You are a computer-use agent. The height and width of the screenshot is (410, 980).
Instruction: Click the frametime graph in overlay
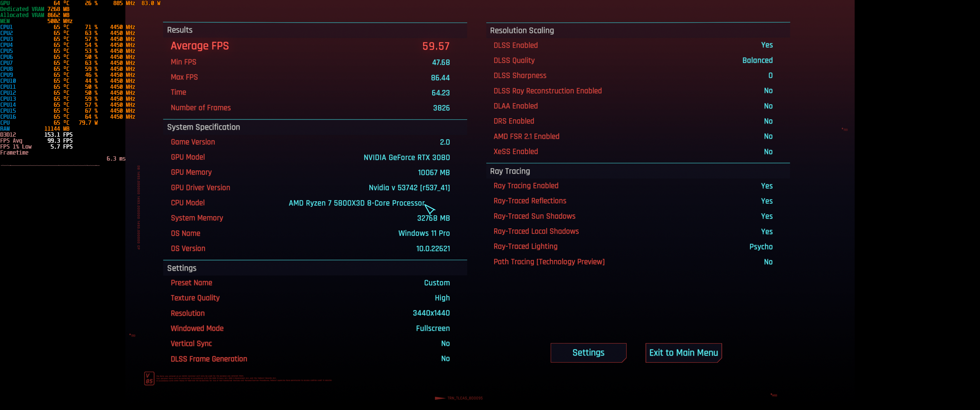tap(50, 165)
